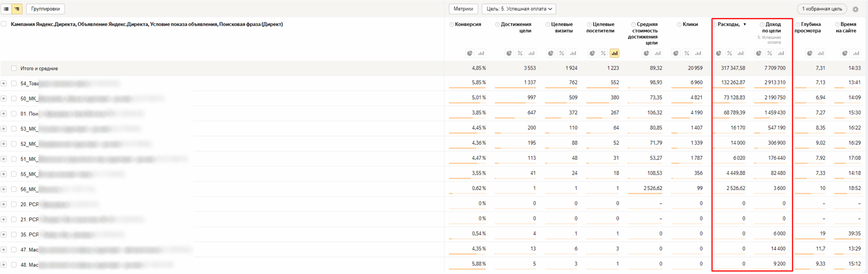Tick the header select-all checkbox
Viewport: 868px width, 274px height.
[x=4, y=24]
